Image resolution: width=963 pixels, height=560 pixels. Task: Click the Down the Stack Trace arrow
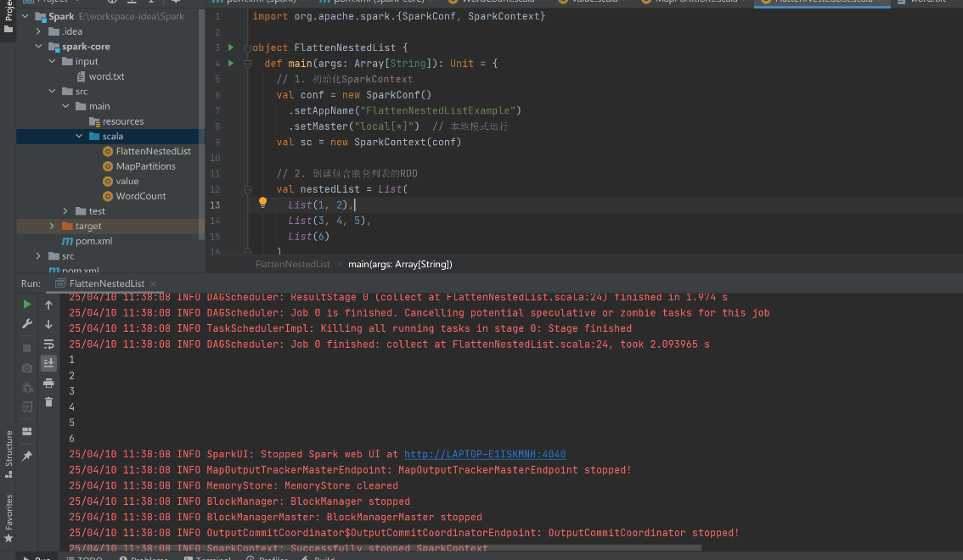48,324
